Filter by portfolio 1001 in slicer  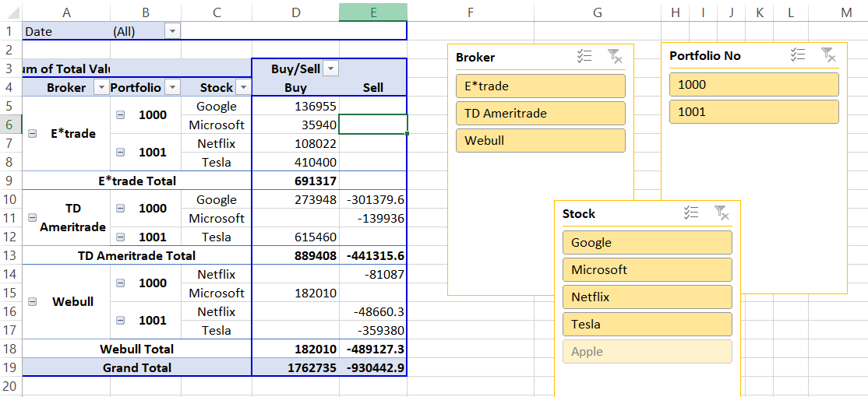click(753, 111)
